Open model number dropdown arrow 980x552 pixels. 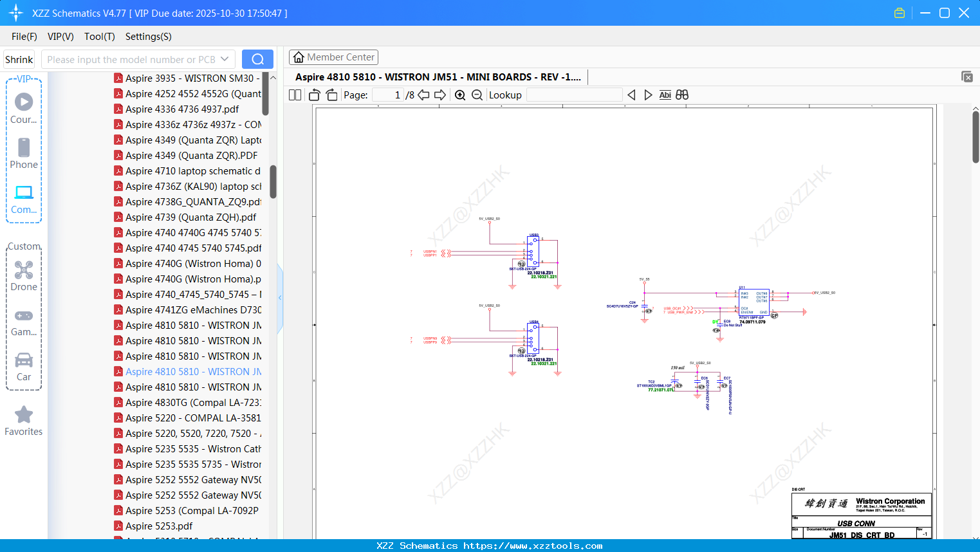pos(225,59)
